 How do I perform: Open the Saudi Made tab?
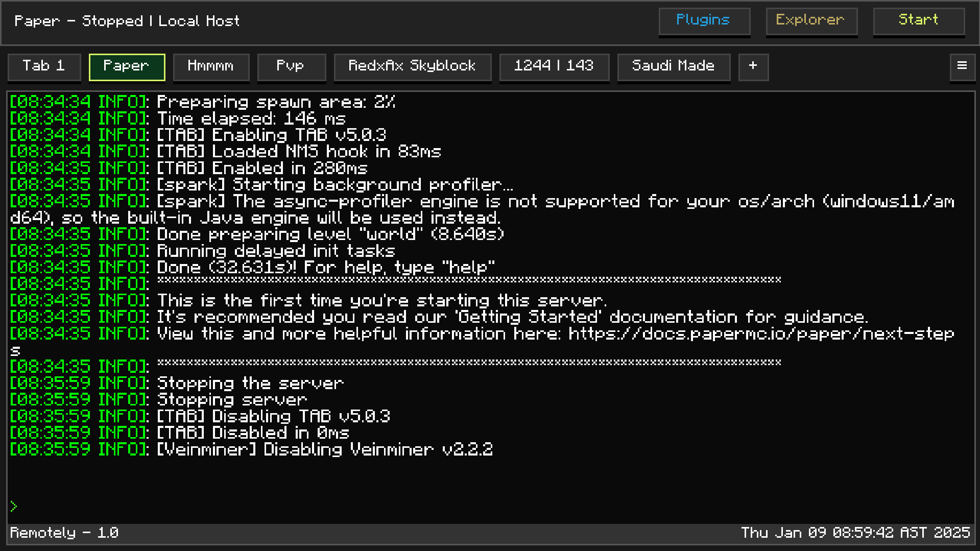click(674, 67)
